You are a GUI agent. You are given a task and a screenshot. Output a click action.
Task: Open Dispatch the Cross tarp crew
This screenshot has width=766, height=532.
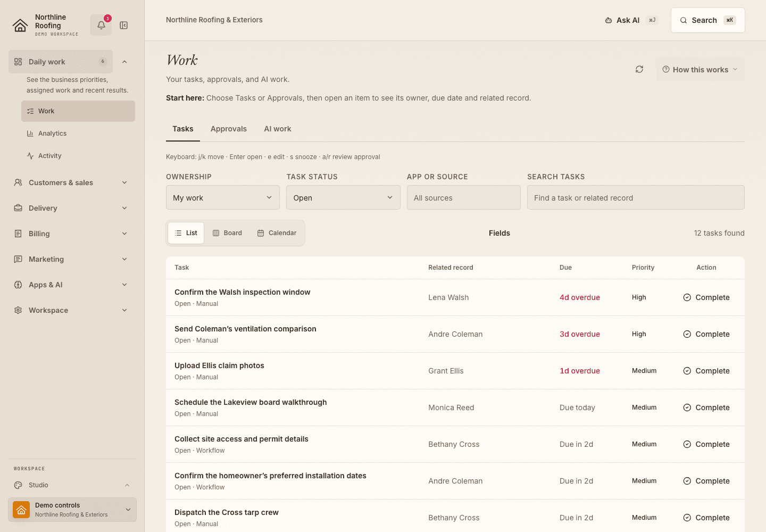tap(227, 512)
